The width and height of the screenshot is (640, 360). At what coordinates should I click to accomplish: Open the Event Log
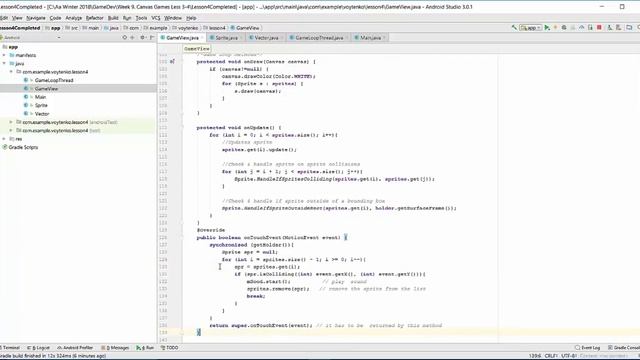point(587,348)
